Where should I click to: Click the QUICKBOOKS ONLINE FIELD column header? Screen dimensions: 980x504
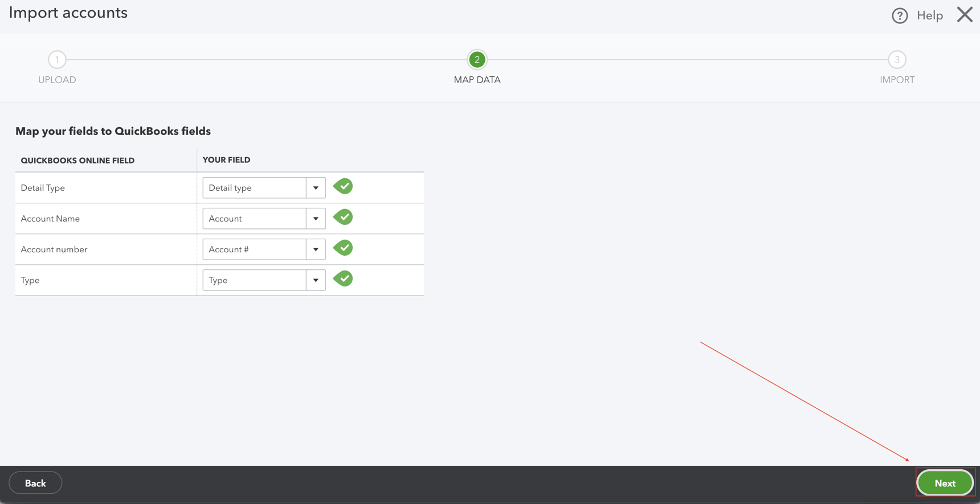77,161
